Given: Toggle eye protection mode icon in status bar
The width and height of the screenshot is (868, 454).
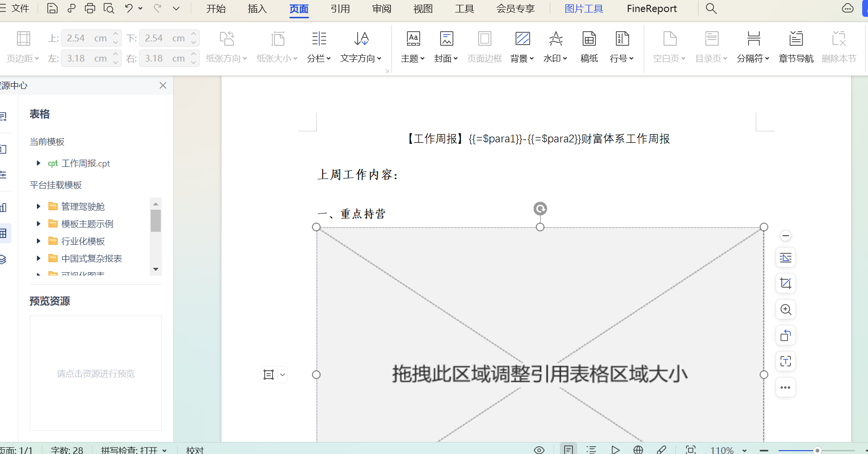Looking at the screenshot, I should coord(539,450).
